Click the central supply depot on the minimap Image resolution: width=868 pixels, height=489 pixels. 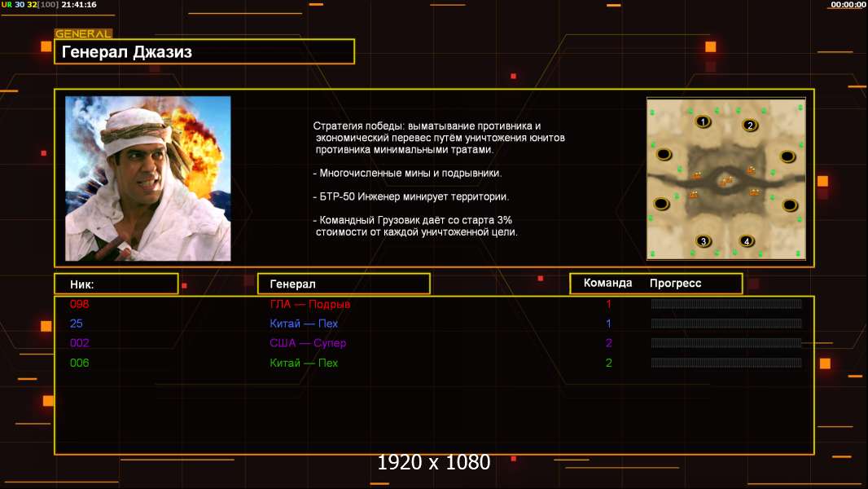[x=726, y=181]
